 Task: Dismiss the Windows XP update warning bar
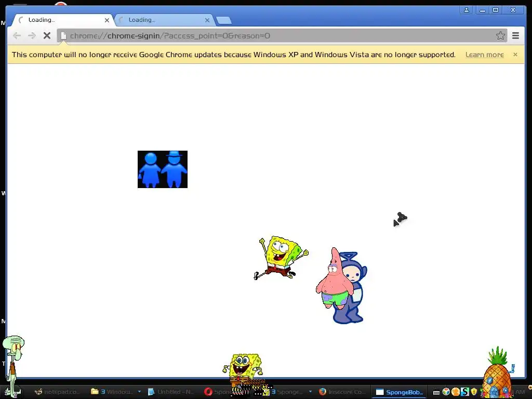point(515,54)
